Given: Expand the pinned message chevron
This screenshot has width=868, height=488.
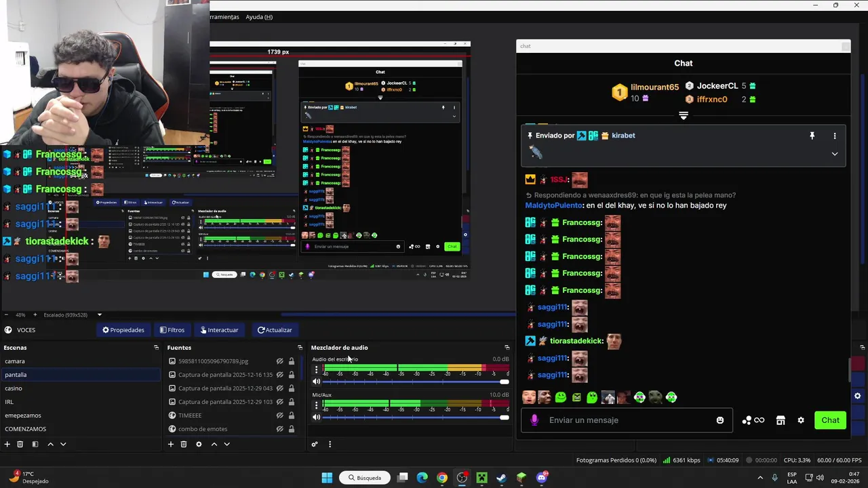Looking at the screenshot, I should (x=835, y=154).
